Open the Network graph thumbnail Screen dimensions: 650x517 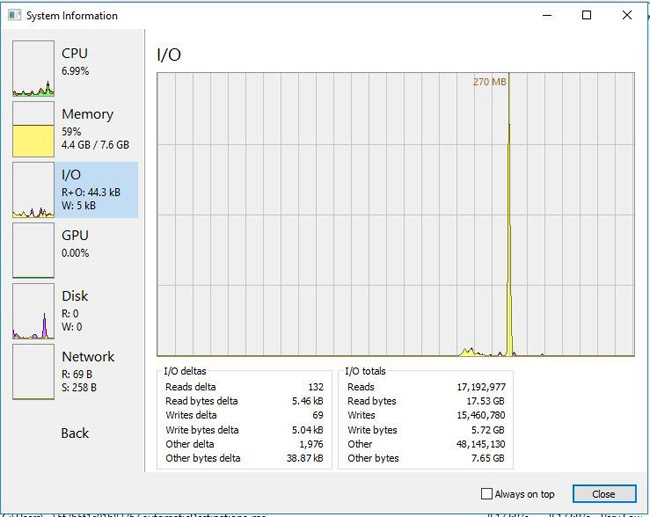click(33, 372)
